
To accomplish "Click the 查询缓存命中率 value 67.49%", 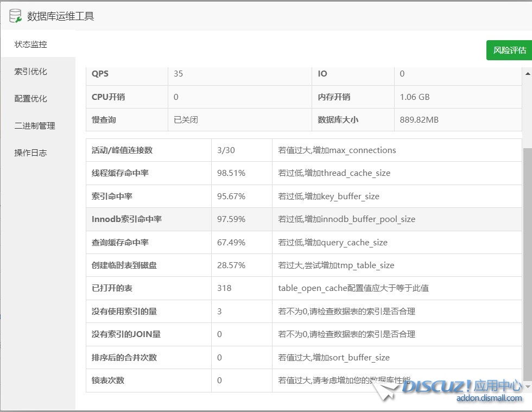I will [231, 243].
